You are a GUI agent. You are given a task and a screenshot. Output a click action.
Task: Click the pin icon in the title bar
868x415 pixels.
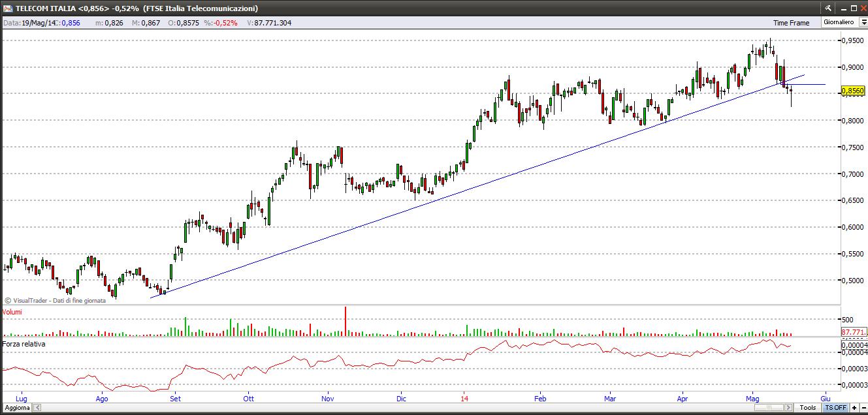(x=828, y=8)
